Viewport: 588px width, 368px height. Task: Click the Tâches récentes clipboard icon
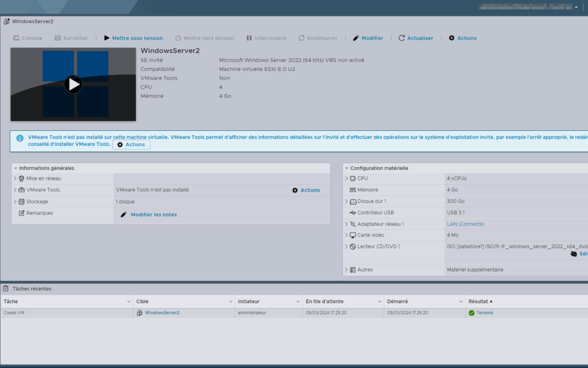(6, 288)
